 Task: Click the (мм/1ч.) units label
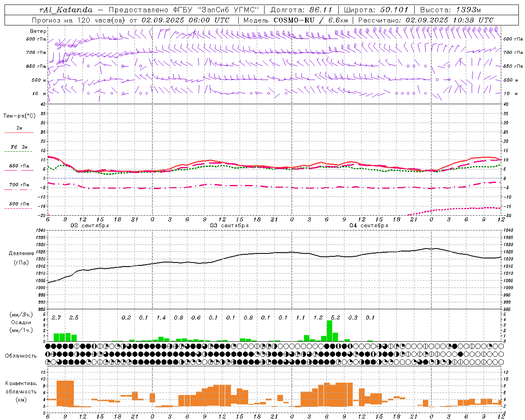pos(21,330)
